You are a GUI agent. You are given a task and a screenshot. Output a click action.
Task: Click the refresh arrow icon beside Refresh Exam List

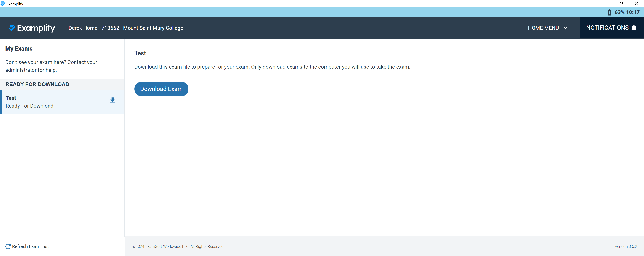click(8, 246)
